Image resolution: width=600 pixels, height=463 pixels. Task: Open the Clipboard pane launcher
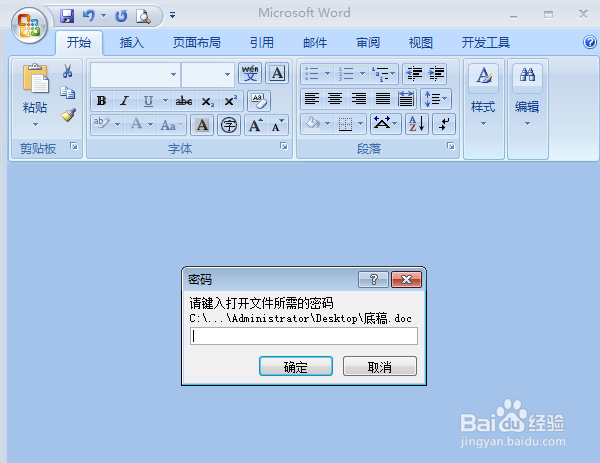[x=73, y=146]
